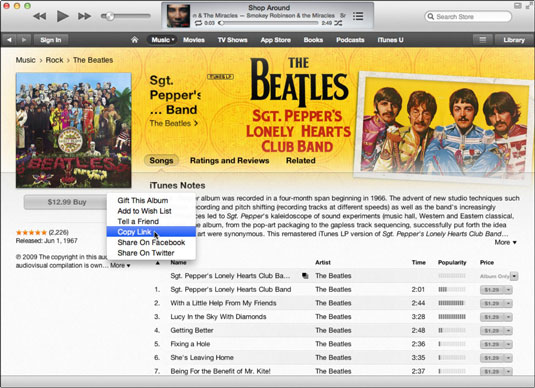Open the Music dropdown in the navigation bar
This screenshot has width=535, height=388.
163,40
